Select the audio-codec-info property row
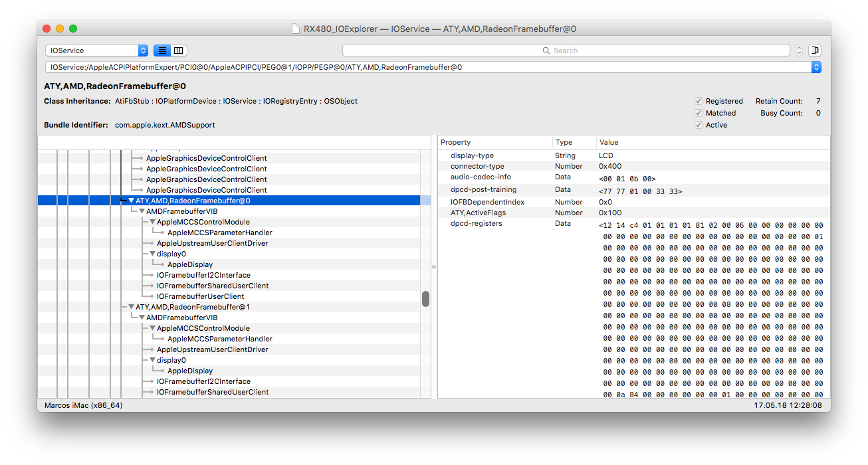Viewport: 868px width, 465px height. click(x=633, y=177)
